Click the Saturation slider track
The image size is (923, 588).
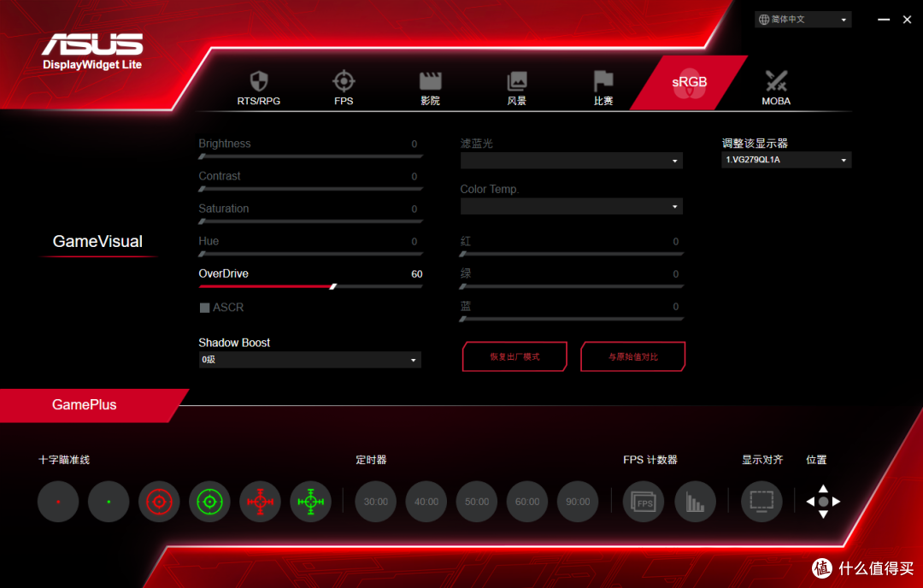(x=311, y=221)
